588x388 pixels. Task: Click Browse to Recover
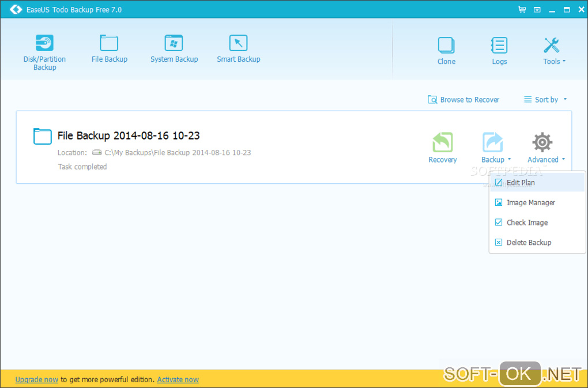tap(463, 100)
